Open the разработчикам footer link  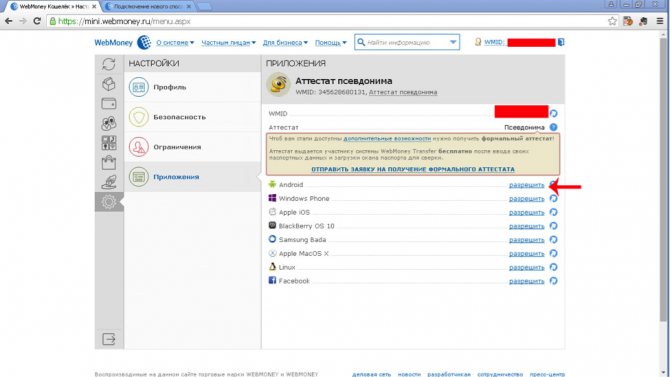coord(449,374)
